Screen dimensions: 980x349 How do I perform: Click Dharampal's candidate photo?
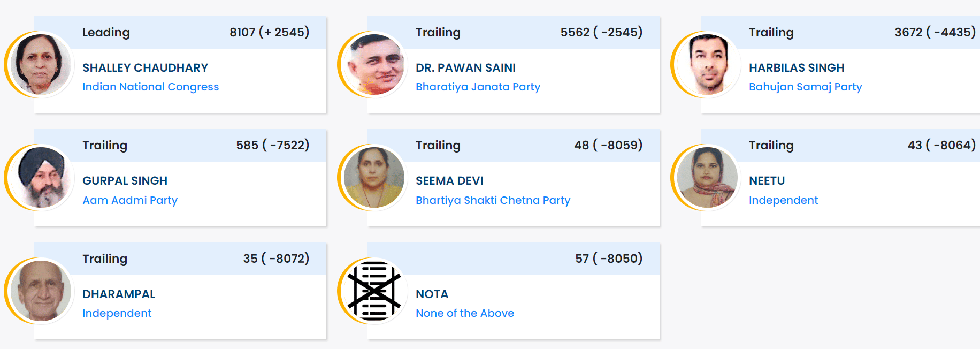[41, 291]
